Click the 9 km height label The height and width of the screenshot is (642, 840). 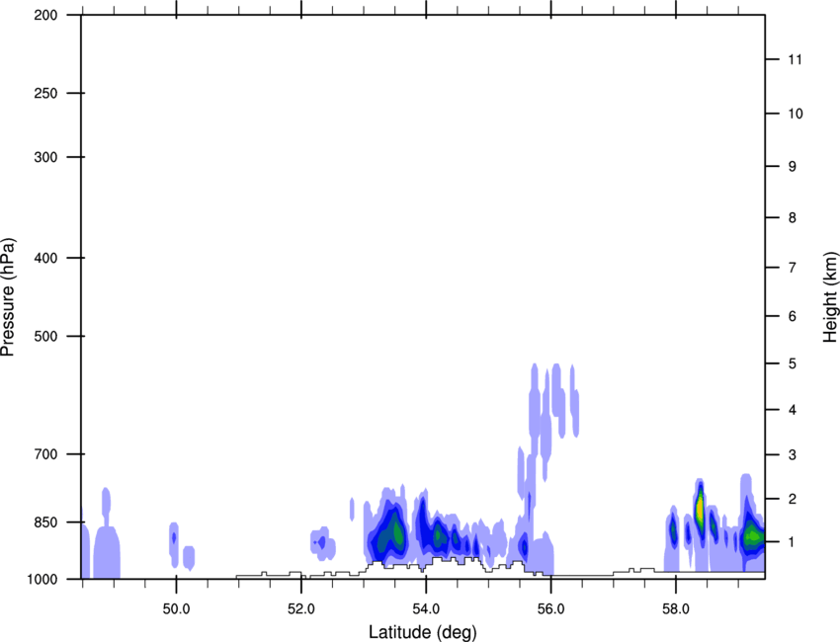pos(793,167)
